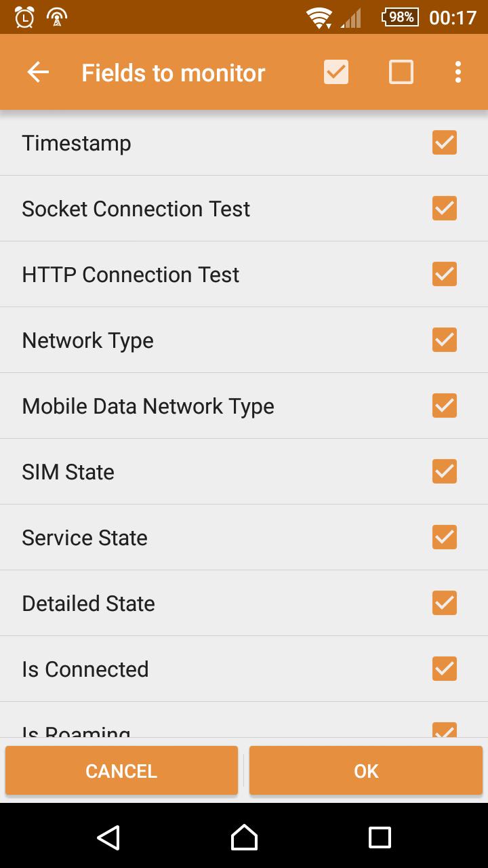This screenshot has height=868, width=488.
Task: Open the three-dot overflow menu
Action: [x=458, y=72]
